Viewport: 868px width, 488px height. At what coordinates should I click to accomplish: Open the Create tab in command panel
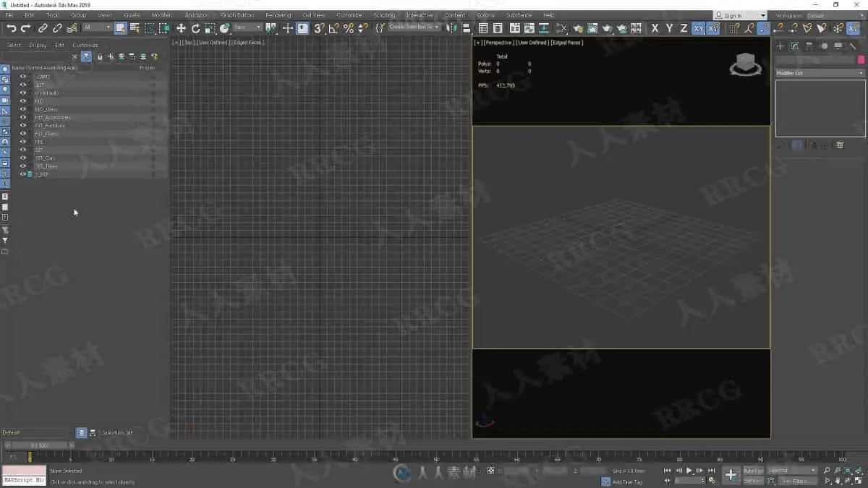click(780, 46)
